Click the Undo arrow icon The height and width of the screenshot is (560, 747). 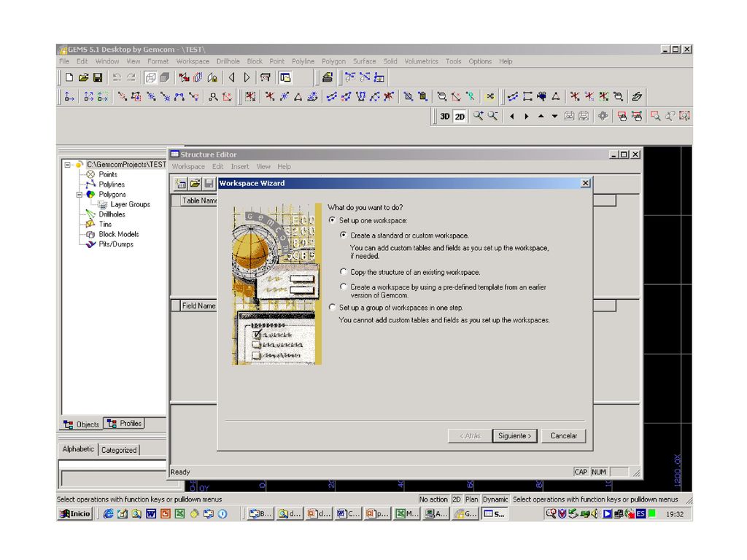[117, 77]
